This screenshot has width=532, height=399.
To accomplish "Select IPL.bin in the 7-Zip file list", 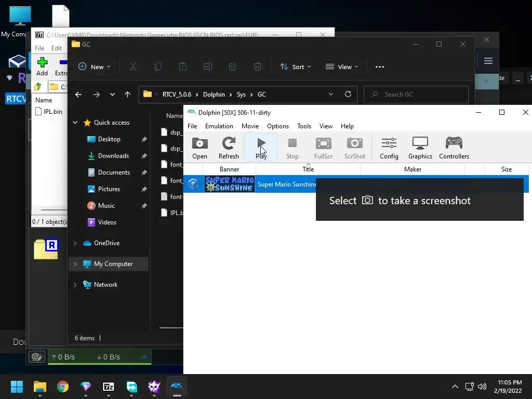I will pyautogui.click(x=49, y=112).
